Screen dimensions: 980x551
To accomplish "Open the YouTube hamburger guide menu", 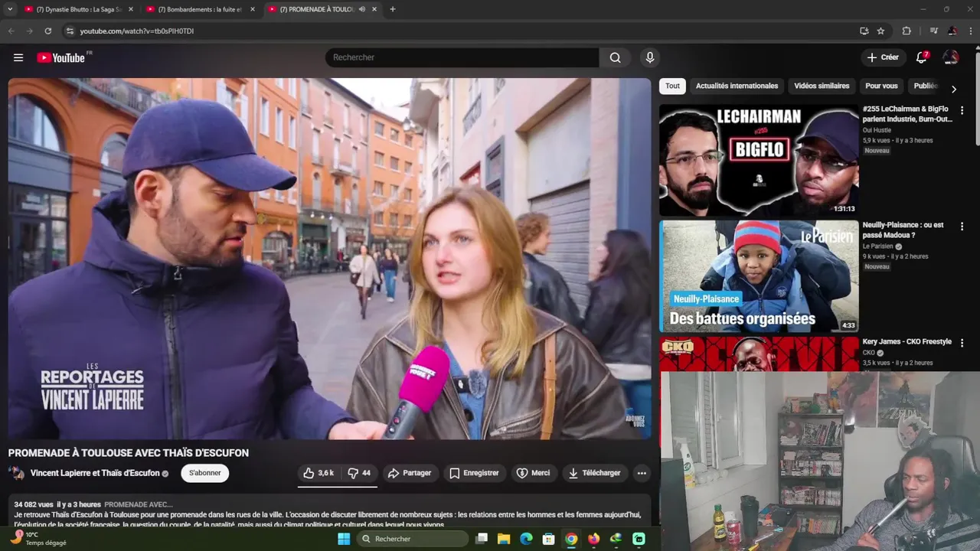I will pos(18,57).
